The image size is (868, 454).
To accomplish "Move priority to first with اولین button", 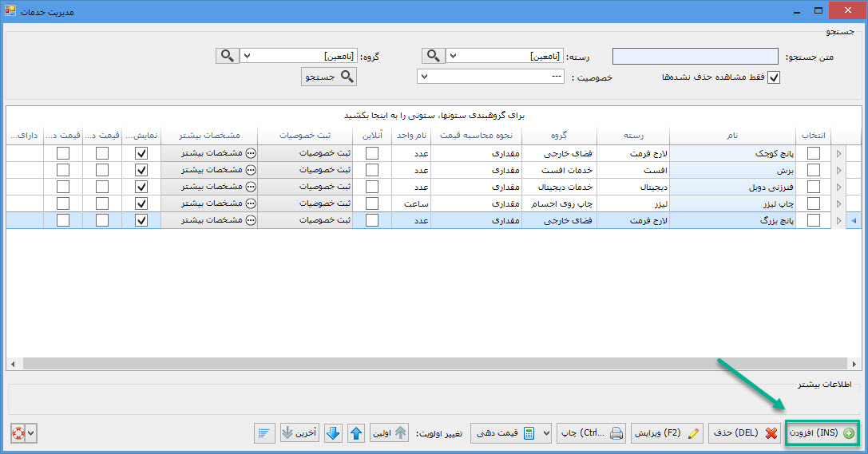I will click(389, 433).
